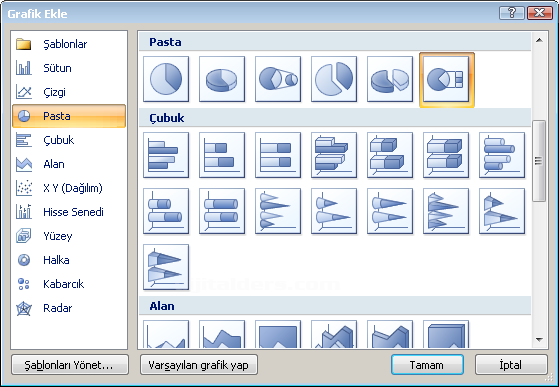The height and width of the screenshot is (387, 559).
Task: Select the Kabarcık chart category
Action: pyautogui.click(x=69, y=284)
